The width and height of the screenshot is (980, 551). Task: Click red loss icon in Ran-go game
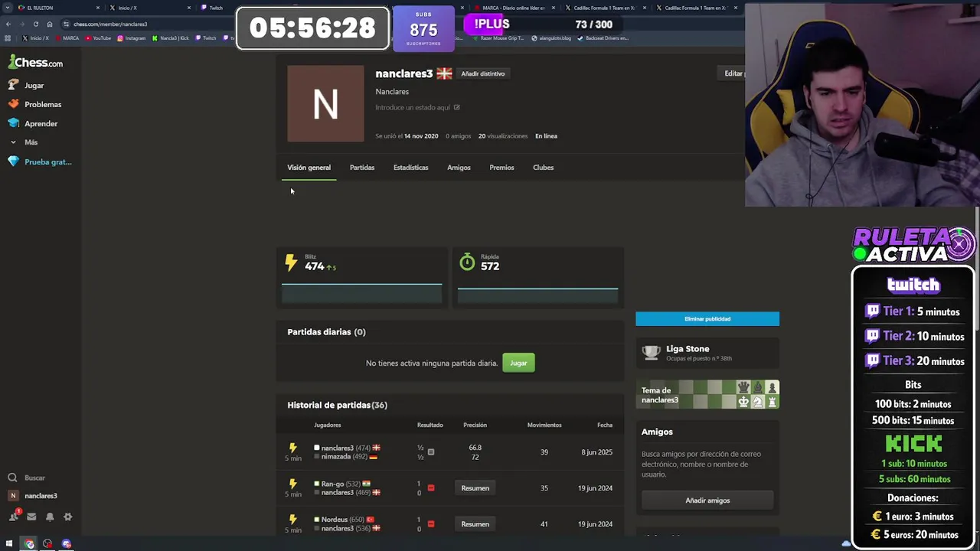click(x=430, y=488)
